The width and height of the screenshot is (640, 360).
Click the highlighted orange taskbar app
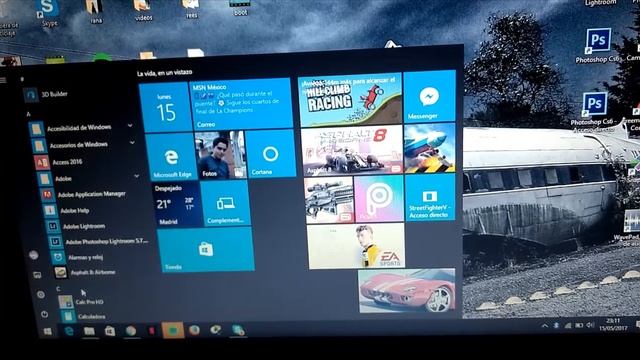click(x=173, y=330)
